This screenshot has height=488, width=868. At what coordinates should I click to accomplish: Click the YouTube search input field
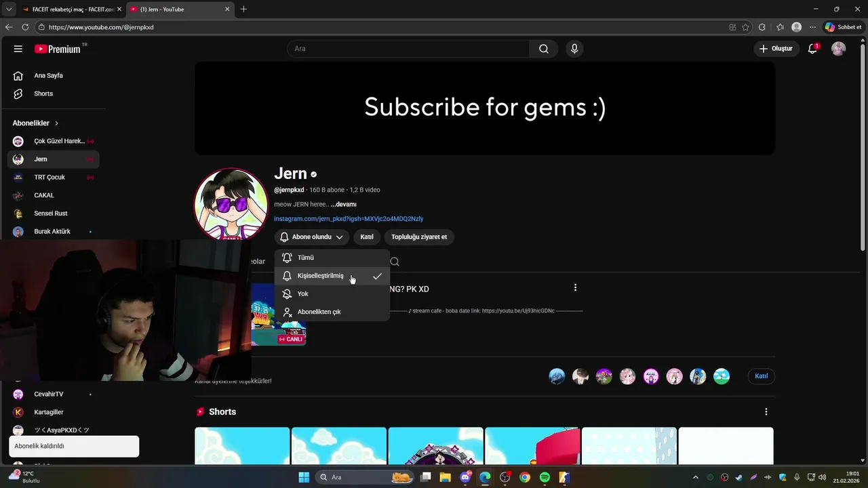click(408, 49)
